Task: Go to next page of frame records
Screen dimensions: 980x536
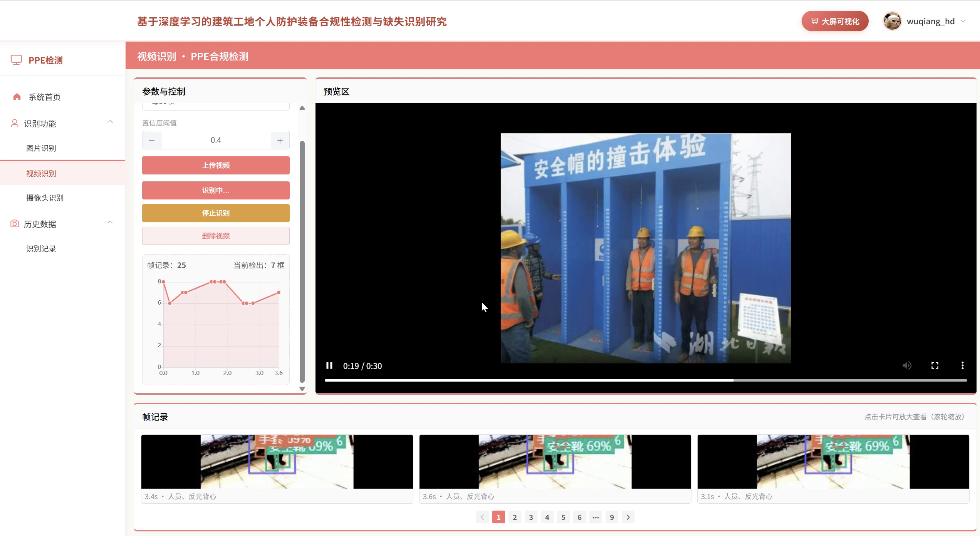Action: pyautogui.click(x=628, y=517)
